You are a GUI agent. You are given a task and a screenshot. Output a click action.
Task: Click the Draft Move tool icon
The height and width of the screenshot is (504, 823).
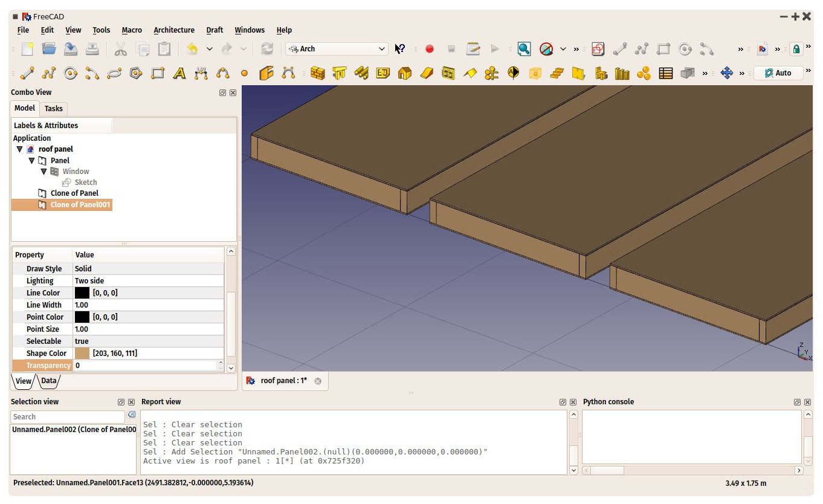[x=727, y=73]
